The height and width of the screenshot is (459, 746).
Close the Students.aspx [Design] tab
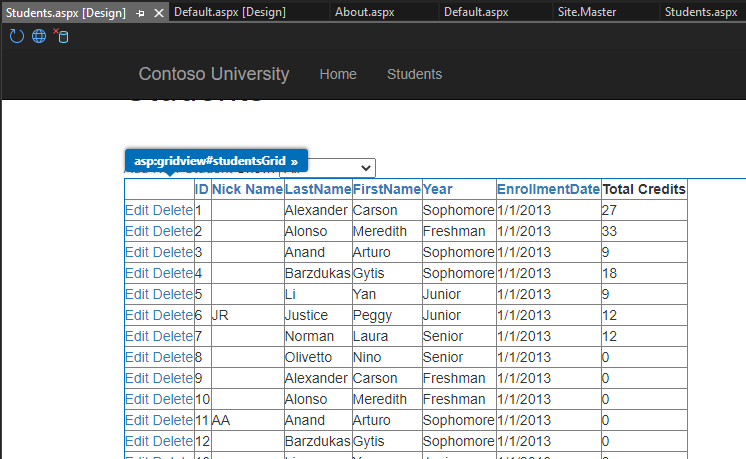coord(159,12)
